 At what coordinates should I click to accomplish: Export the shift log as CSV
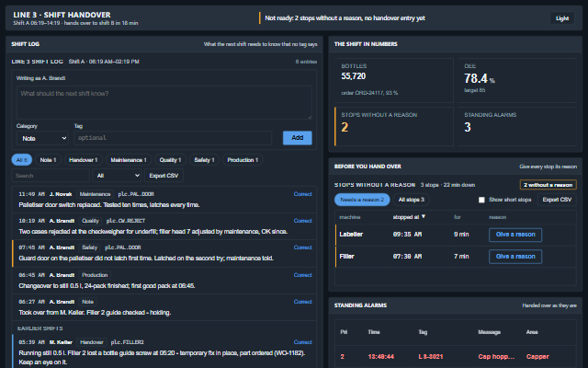pyautogui.click(x=164, y=176)
